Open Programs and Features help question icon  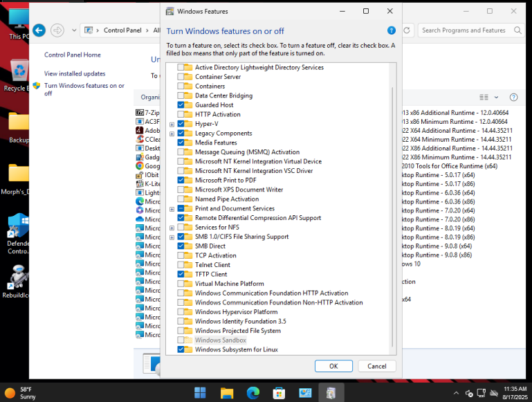(513, 98)
